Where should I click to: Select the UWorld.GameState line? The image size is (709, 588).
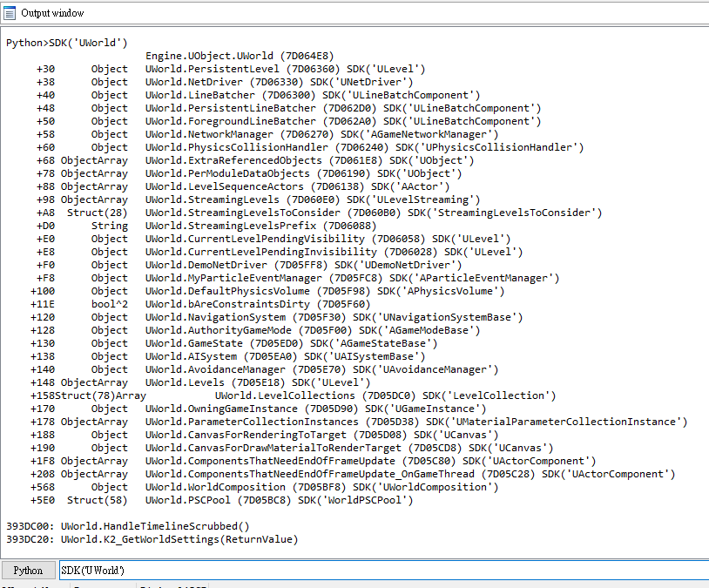(234, 343)
